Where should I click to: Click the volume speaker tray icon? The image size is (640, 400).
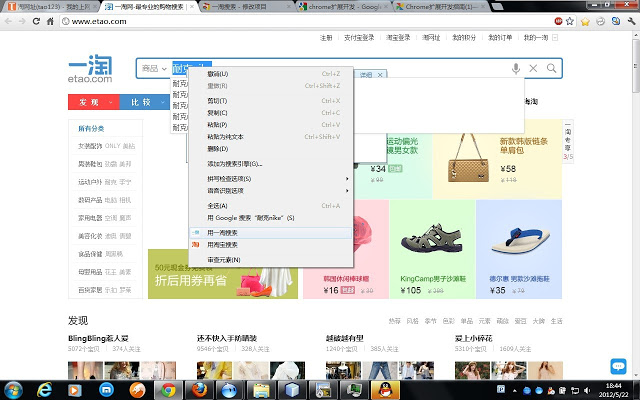(587, 390)
